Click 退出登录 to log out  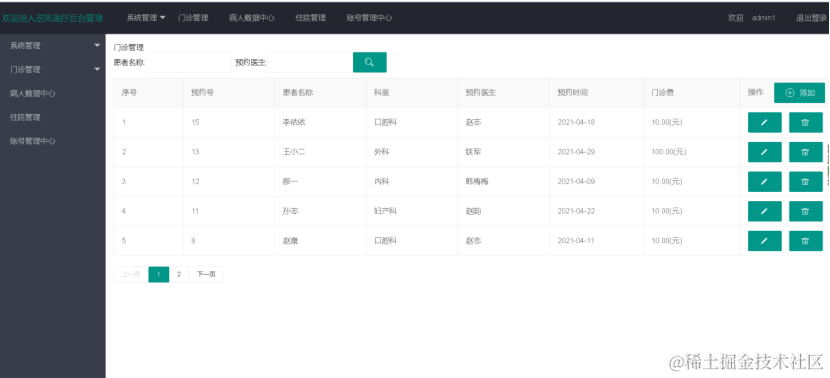tap(811, 17)
